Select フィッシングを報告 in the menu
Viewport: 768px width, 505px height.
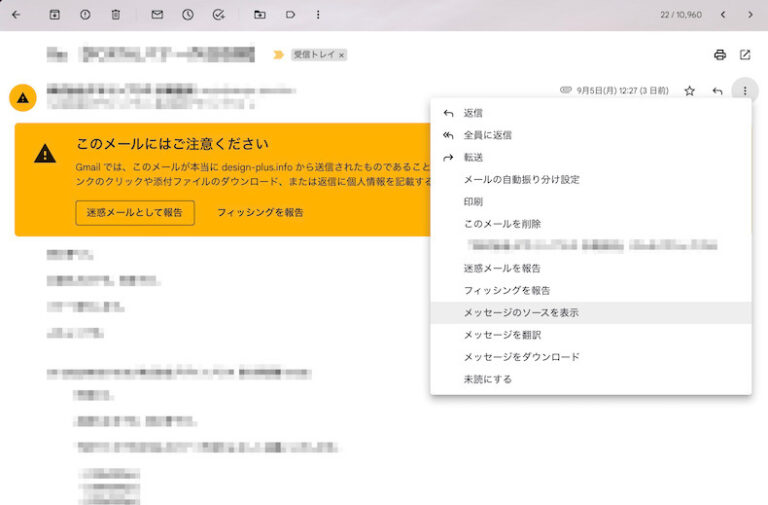coord(591,290)
